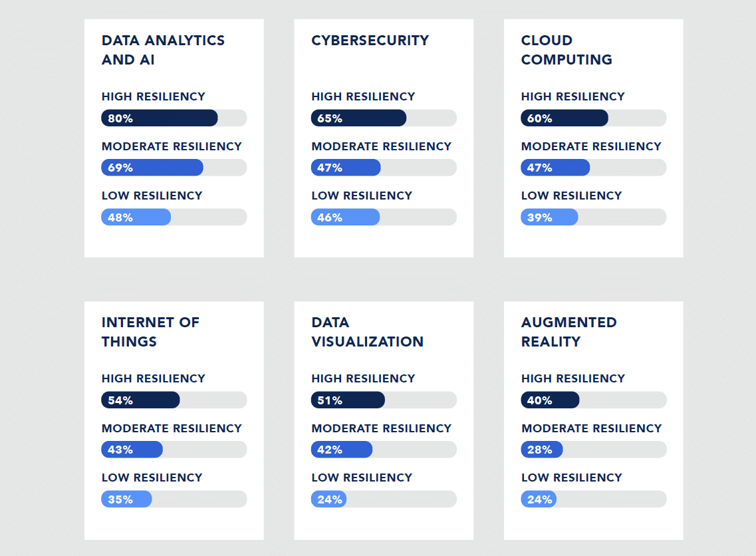Select the Augmented Reality card heading
The height and width of the screenshot is (556, 756).
[568, 332]
